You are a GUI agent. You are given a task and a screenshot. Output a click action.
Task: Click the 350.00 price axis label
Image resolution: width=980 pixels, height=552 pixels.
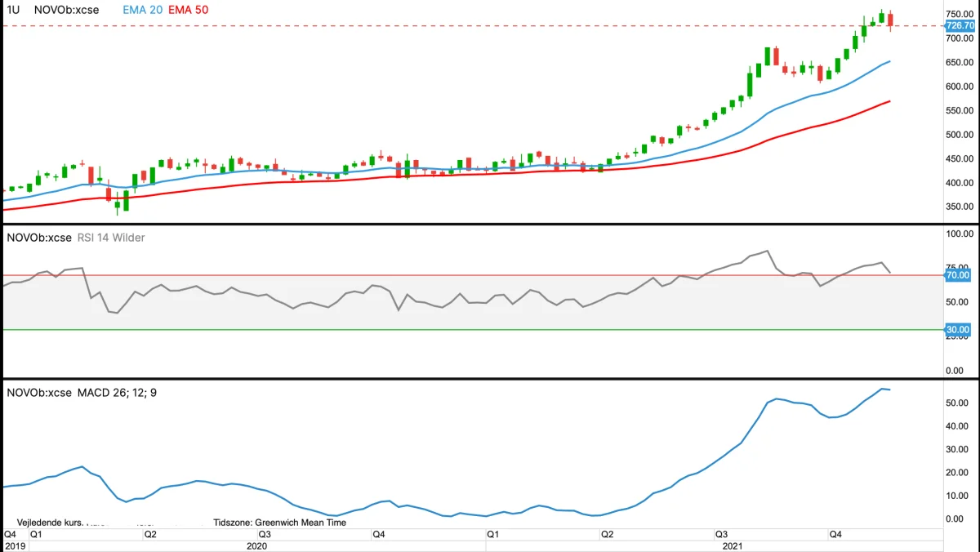pos(960,207)
